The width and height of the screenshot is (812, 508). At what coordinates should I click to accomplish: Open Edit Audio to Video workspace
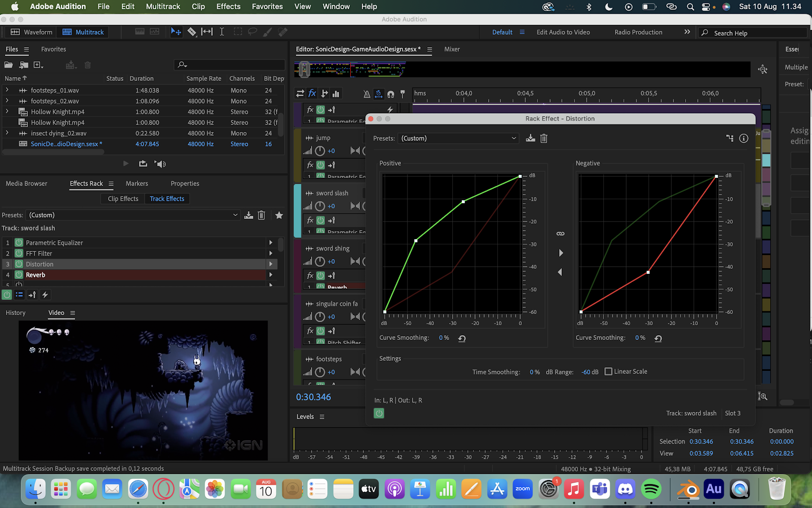coord(563,32)
